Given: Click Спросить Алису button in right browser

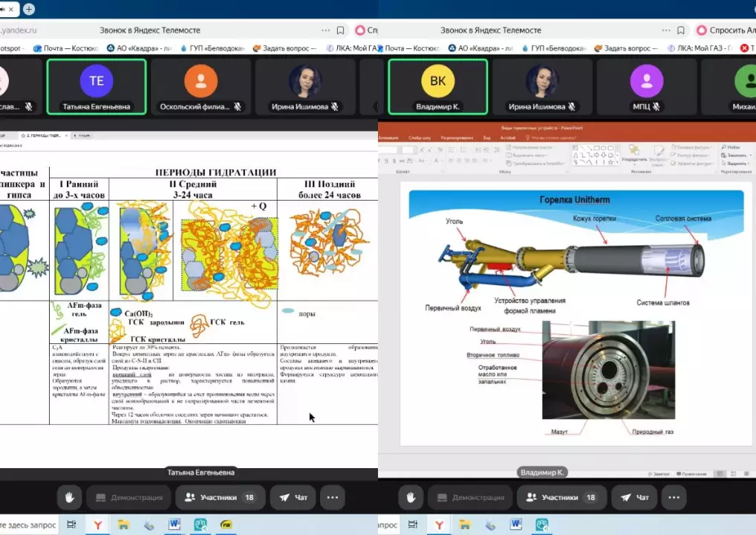Looking at the screenshot, I should pyautogui.click(x=725, y=30).
